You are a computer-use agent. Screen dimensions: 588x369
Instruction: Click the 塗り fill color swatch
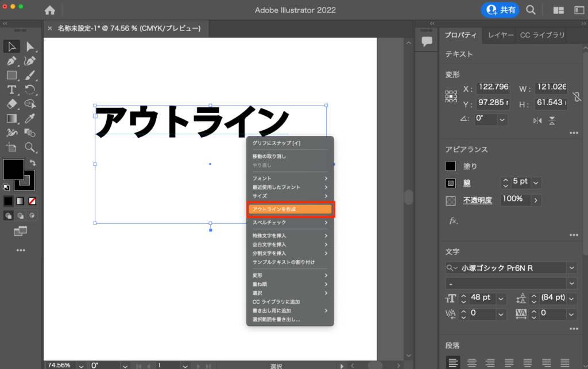[451, 166]
